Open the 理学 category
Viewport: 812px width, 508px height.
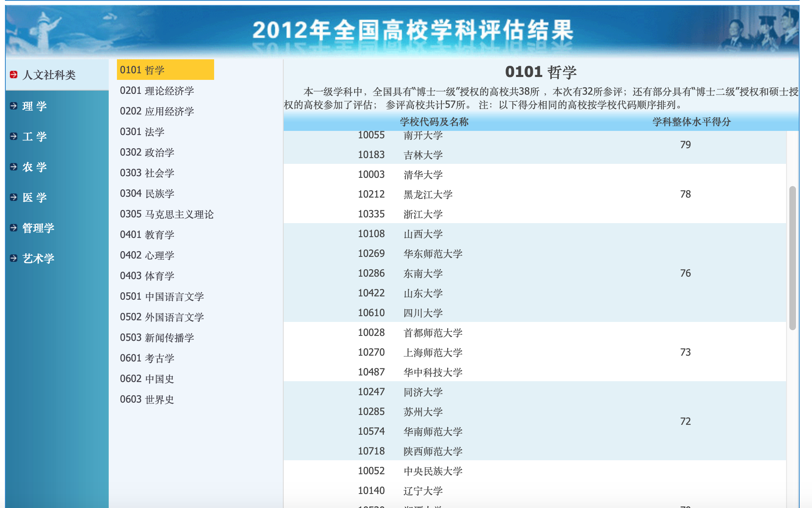35,106
